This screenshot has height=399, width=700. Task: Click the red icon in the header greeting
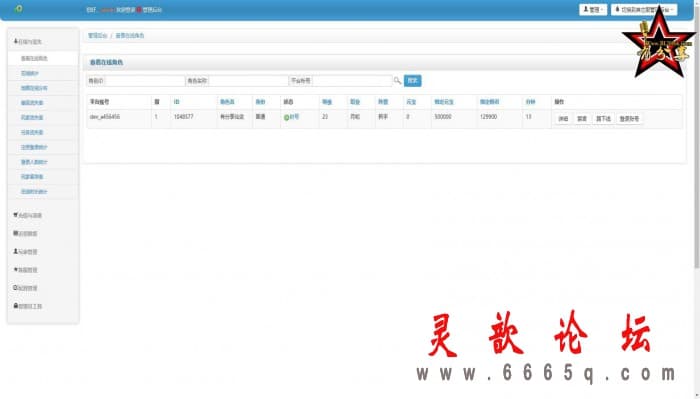point(139,9)
